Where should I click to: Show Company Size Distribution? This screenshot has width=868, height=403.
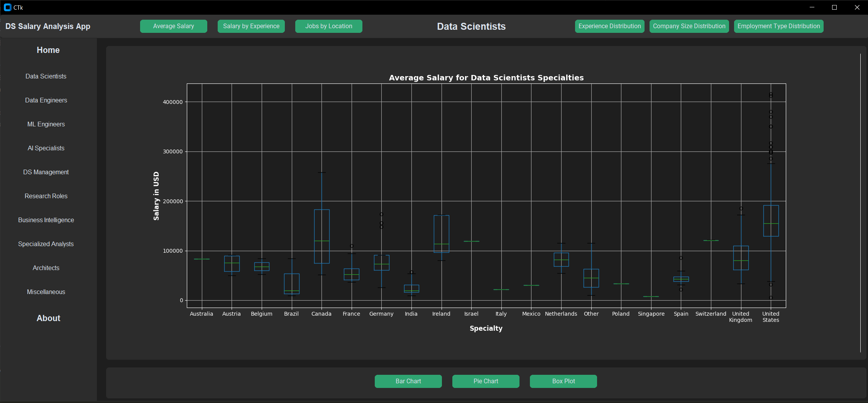(689, 26)
